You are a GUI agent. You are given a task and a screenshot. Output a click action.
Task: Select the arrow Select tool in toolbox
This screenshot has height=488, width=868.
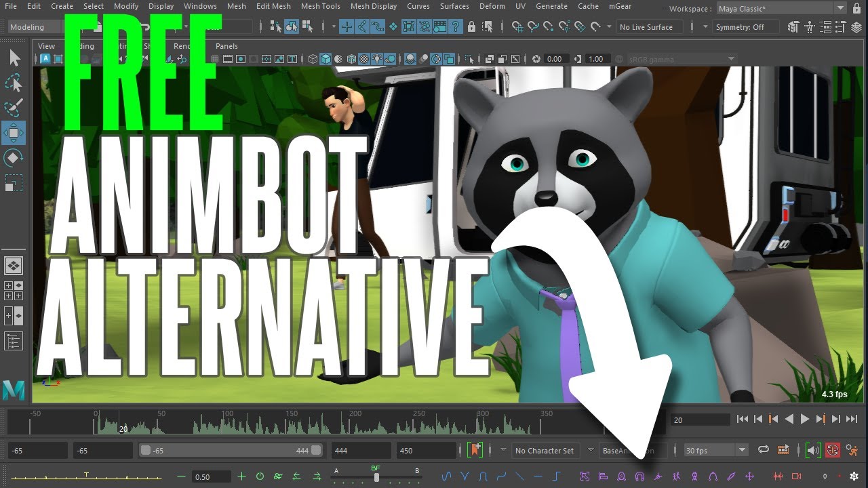14,58
